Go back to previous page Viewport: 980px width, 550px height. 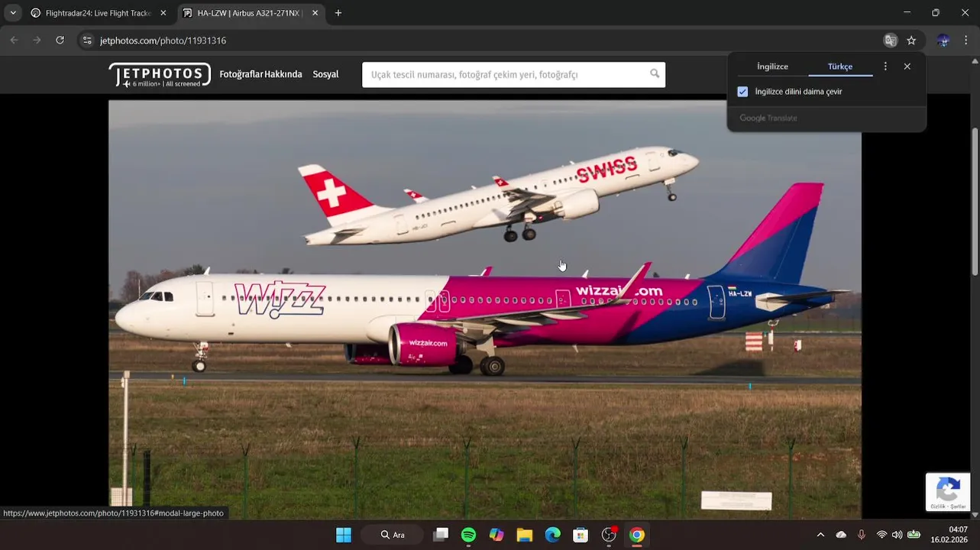point(14,40)
